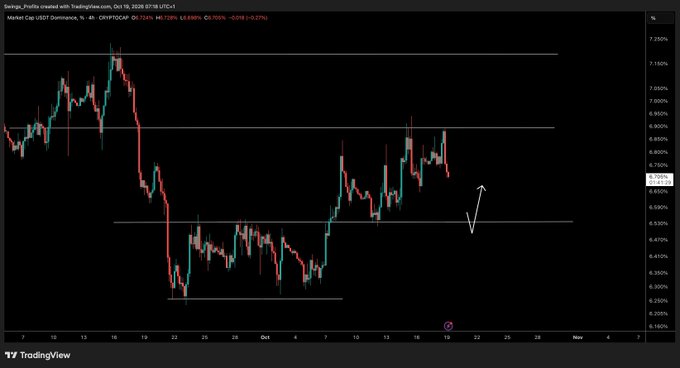Image resolution: width=680 pixels, height=368 pixels.
Task: Click the 6.850% price scale label
Action: point(658,139)
